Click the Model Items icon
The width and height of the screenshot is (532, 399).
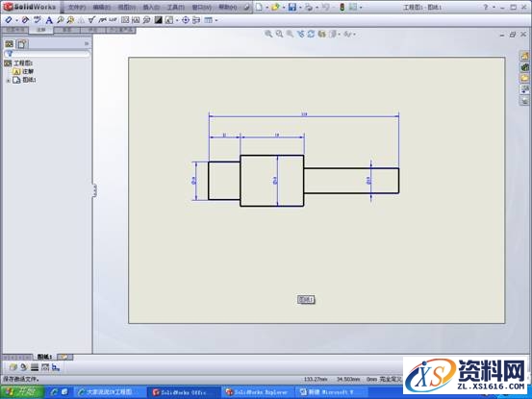25,20
